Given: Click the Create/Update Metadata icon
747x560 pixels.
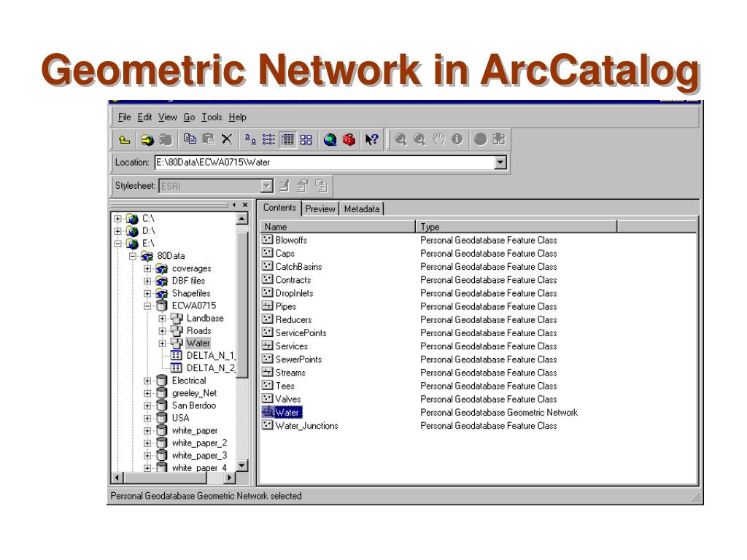Looking at the screenshot, I should coord(322,186).
